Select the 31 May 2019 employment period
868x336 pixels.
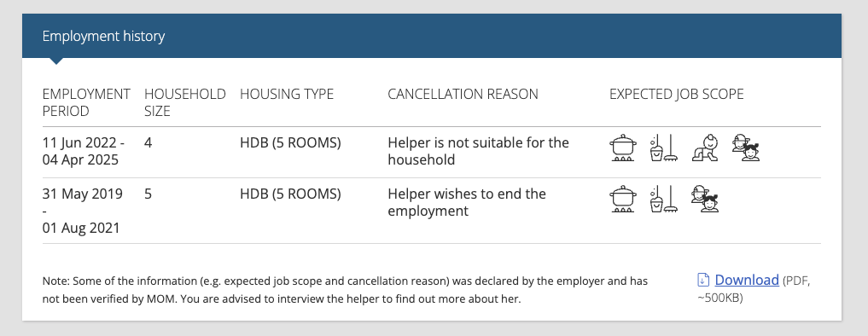click(83, 211)
